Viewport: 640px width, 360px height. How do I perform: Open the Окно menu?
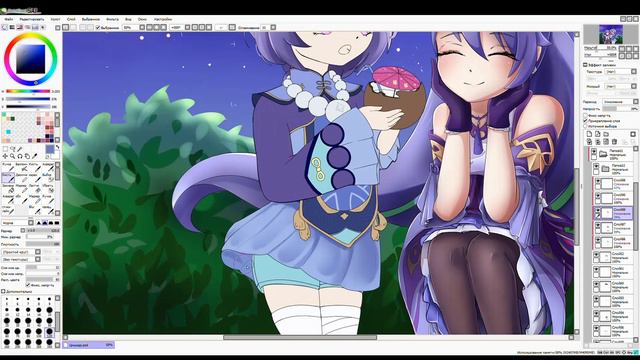pos(142,19)
